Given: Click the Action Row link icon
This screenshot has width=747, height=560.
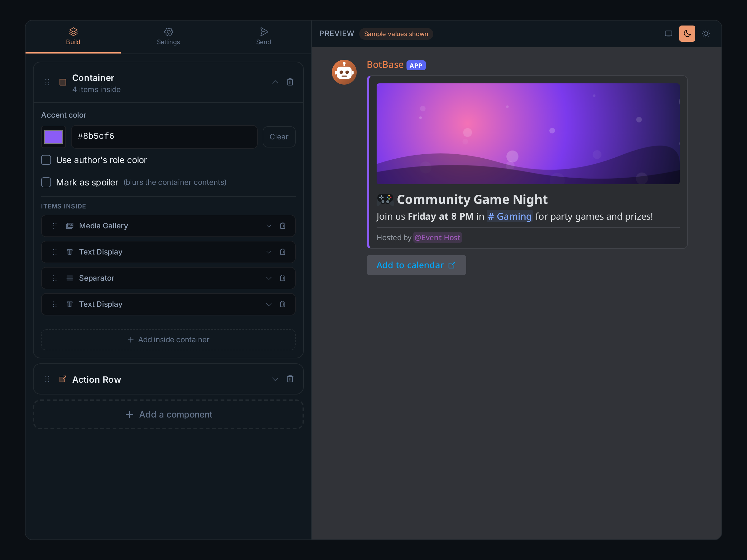Looking at the screenshot, I should tap(63, 379).
